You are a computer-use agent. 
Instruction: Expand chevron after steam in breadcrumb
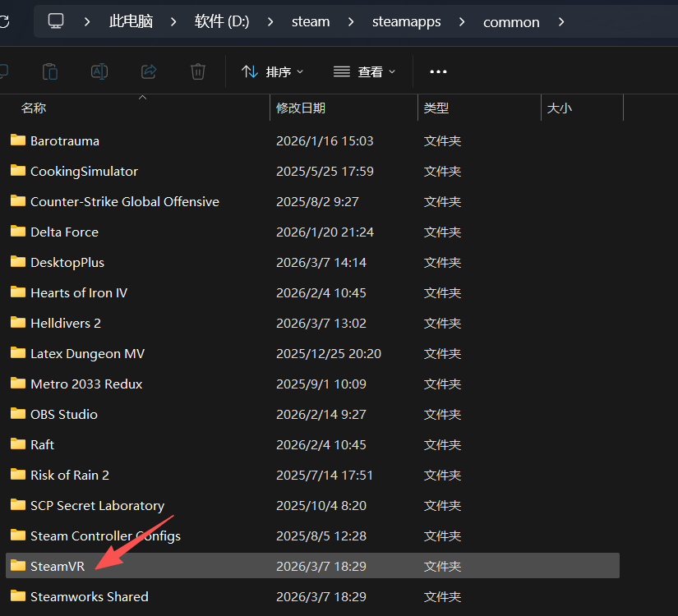click(x=351, y=21)
